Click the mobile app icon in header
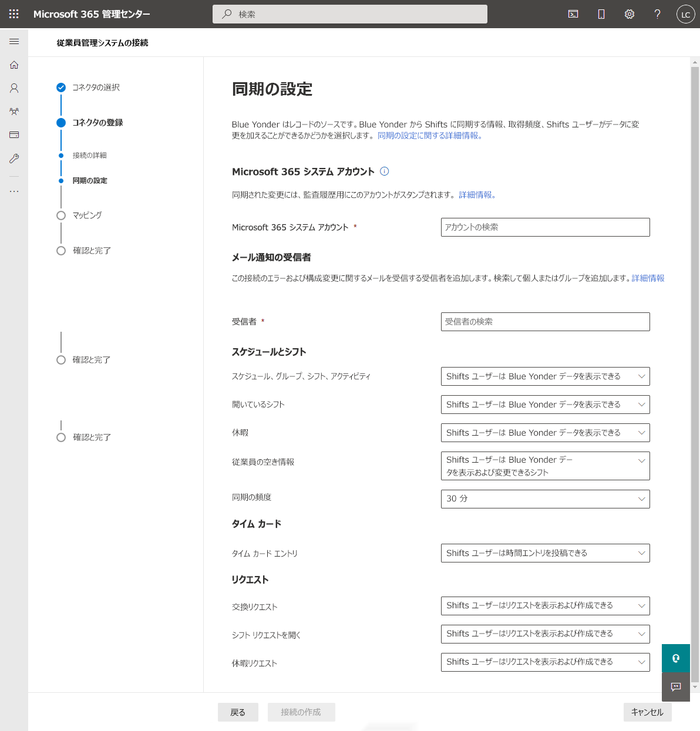Viewport: 700px width, 731px height. (601, 14)
